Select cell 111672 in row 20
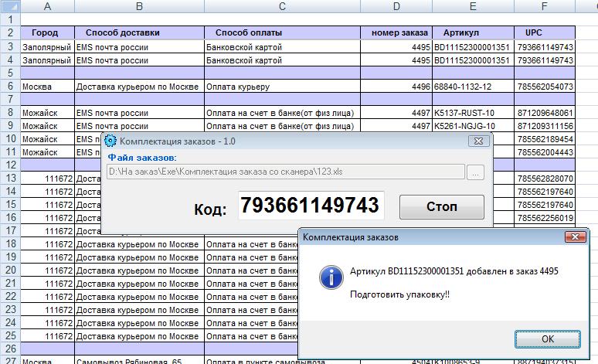 [x=47, y=270]
